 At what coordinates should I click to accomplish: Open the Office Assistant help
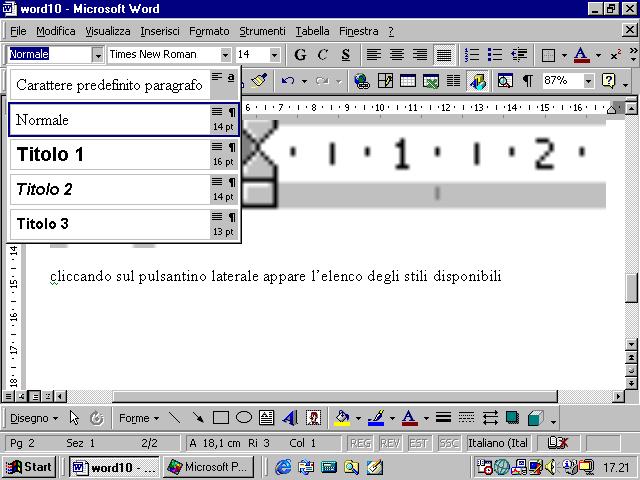609,81
